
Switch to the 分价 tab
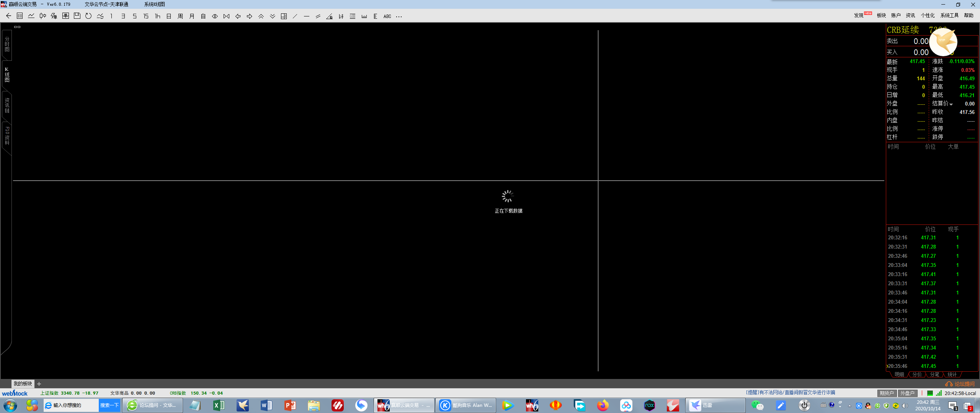[x=917, y=374]
